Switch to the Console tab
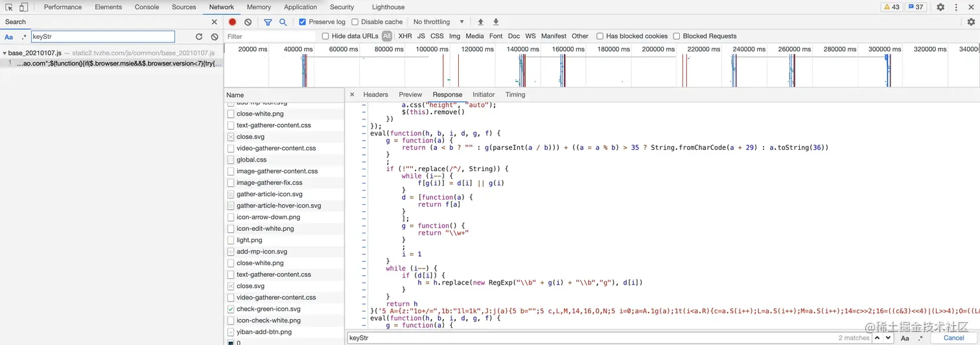Image resolution: width=980 pixels, height=345 pixels. (x=147, y=7)
